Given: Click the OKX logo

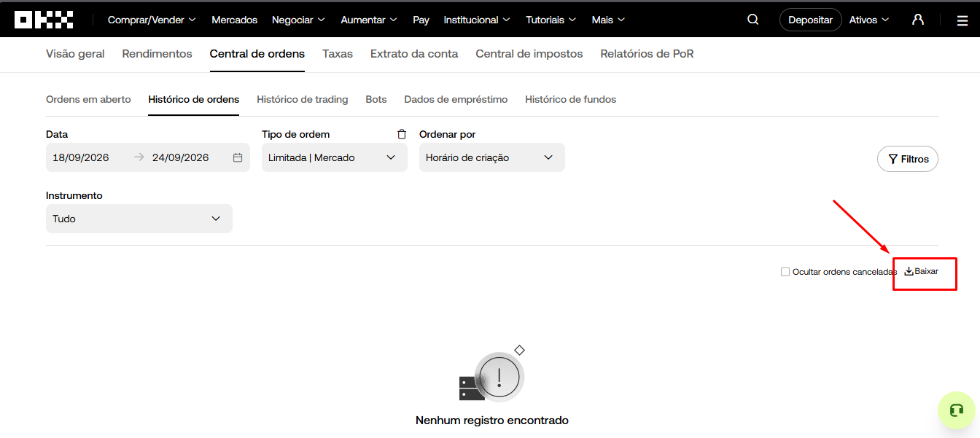Looking at the screenshot, I should [44, 20].
